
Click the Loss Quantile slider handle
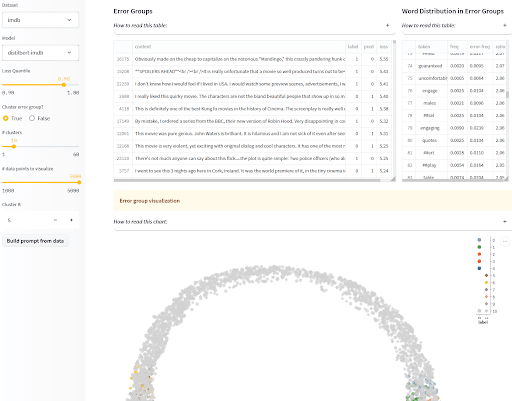coord(64,85)
